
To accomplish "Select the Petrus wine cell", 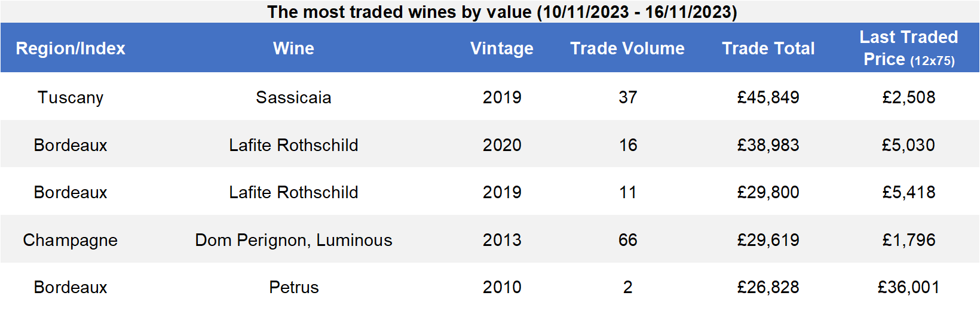I will tap(293, 287).
